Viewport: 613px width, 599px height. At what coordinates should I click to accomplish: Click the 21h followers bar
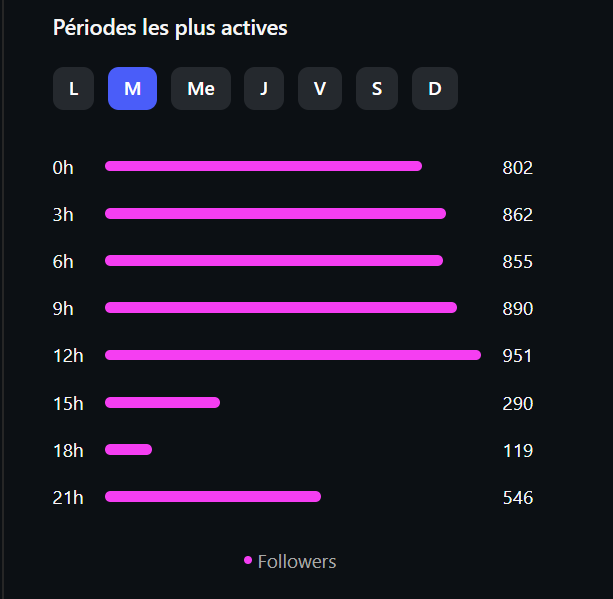pos(213,497)
